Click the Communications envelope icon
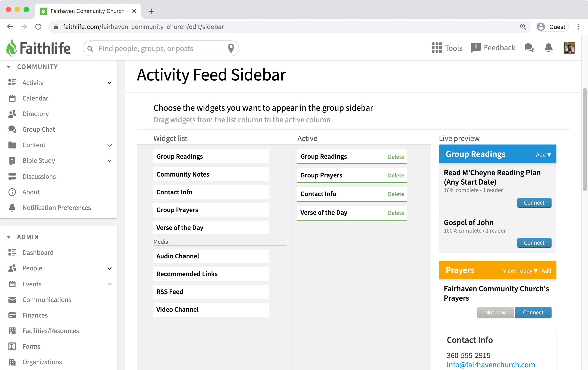 click(x=12, y=300)
